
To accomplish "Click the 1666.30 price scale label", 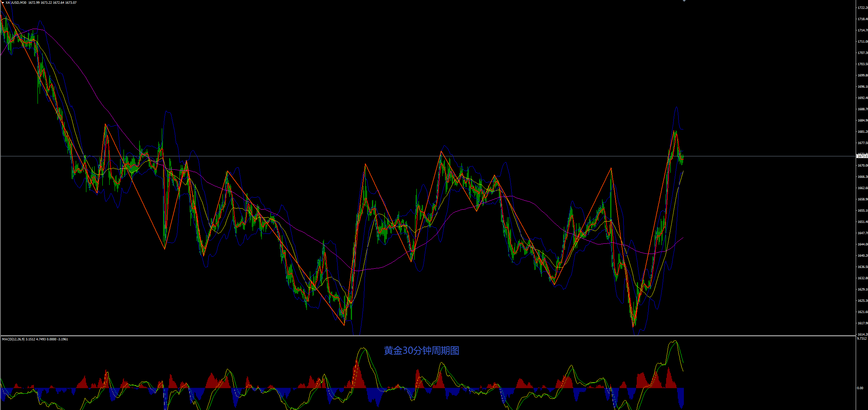I will [x=863, y=177].
